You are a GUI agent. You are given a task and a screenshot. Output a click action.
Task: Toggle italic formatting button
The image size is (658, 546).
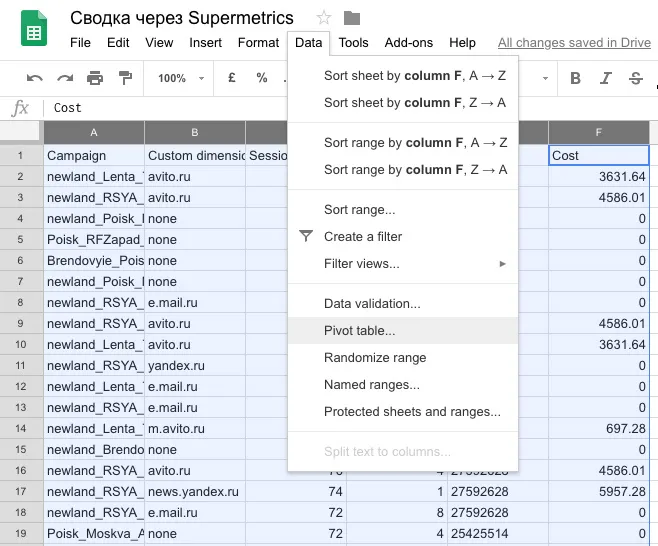(606, 78)
